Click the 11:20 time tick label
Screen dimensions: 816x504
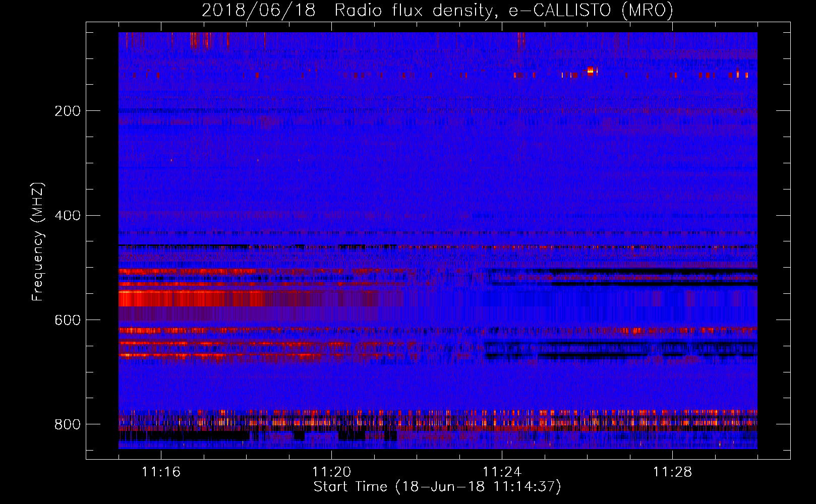point(331,472)
